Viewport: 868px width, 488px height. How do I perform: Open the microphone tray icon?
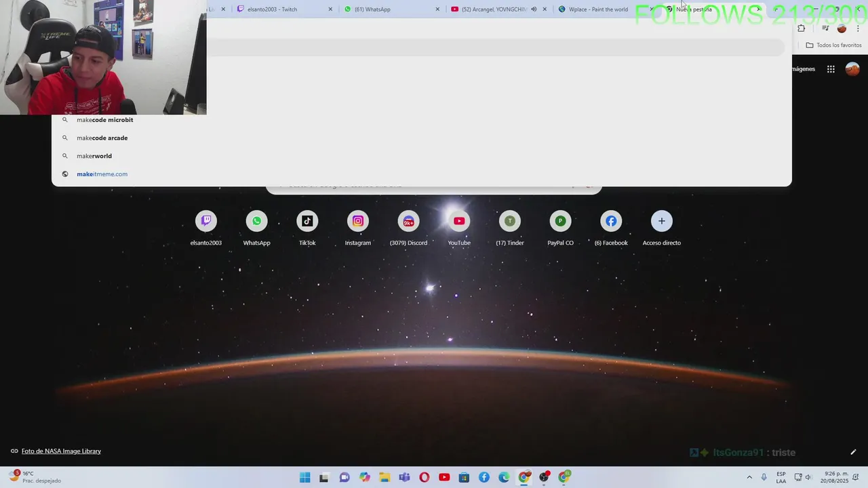(764, 477)
